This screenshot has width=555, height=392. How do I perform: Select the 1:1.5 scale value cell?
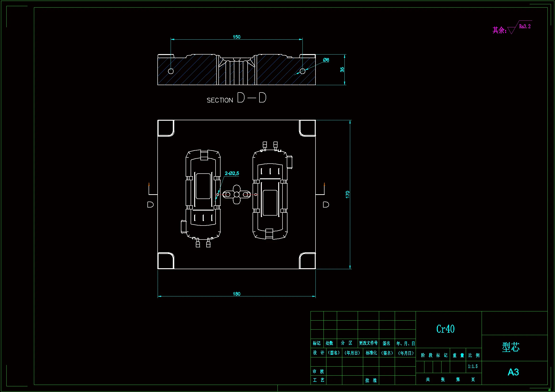[x=473, y=366]
